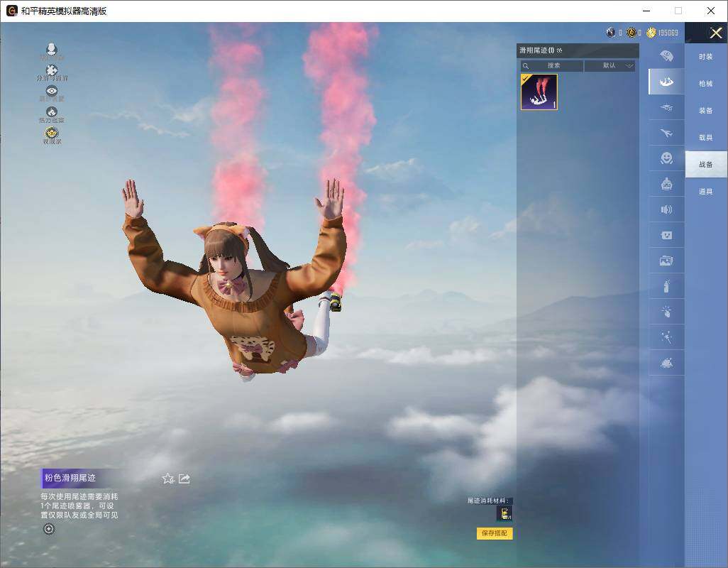Viewport: 728px width, 568px height.
Task: Open the voice pack speaker icon
Action: (x=667, y=210)
